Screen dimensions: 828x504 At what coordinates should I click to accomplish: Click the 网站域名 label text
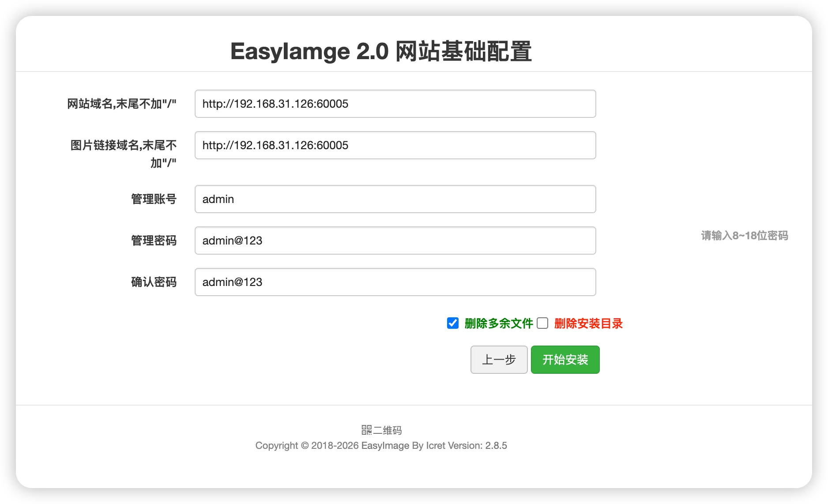121,104
